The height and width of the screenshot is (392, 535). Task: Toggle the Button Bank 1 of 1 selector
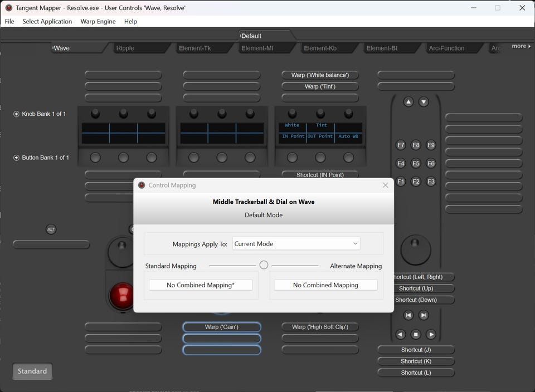pyautogui.click(x=17, y=158)
